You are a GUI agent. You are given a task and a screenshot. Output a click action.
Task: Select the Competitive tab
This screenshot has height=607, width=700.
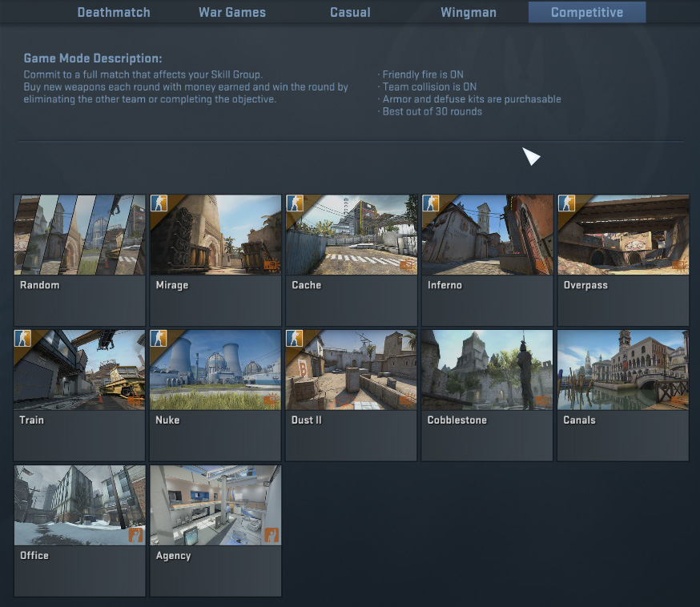click(x=587, y=12)
